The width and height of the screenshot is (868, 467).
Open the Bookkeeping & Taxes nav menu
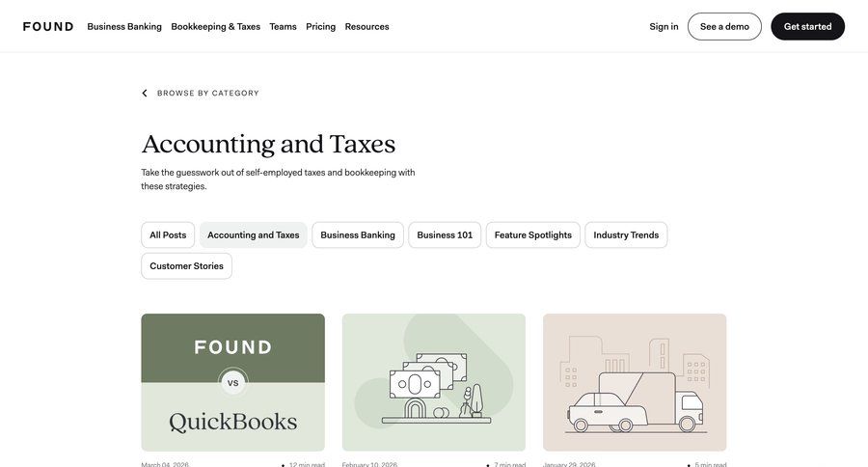point(215,27)
